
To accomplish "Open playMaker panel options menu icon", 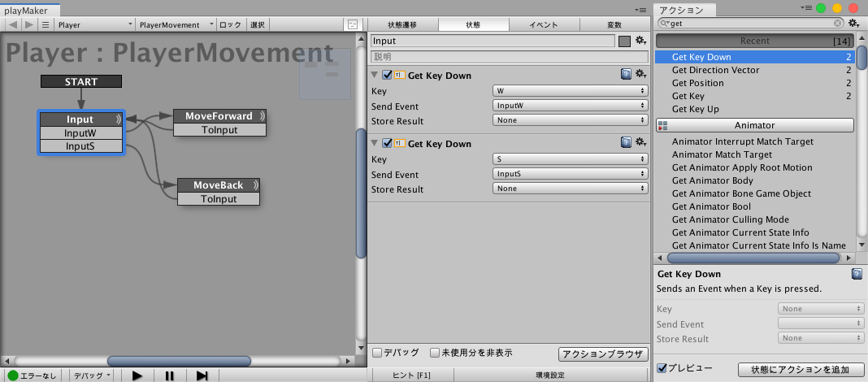I will click(x=641, y=10).
